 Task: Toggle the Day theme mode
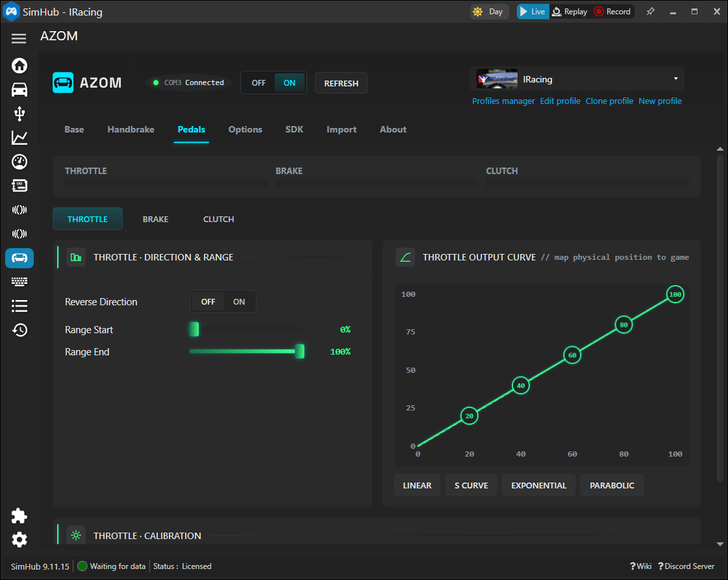click(489, 12)
